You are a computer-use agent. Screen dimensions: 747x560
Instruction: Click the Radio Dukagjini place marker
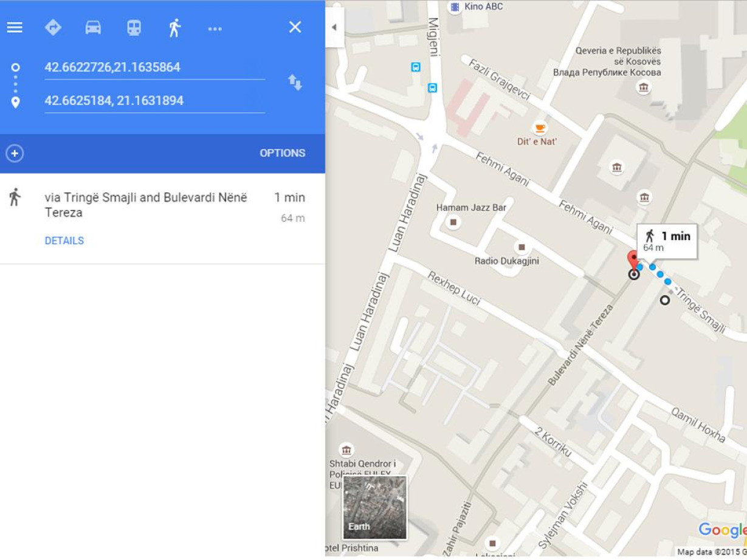pyautogui.click(x=520, y=247)
